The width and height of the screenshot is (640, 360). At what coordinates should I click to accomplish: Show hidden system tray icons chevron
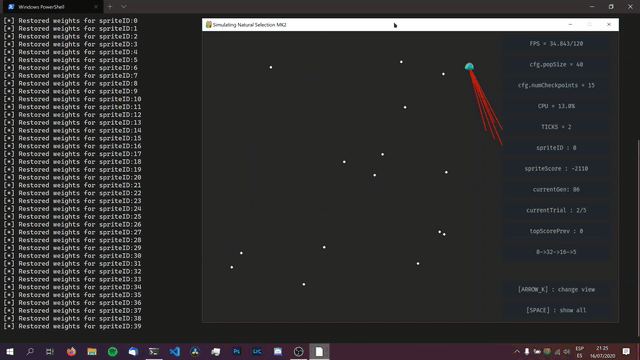click(x=517, y=351)
